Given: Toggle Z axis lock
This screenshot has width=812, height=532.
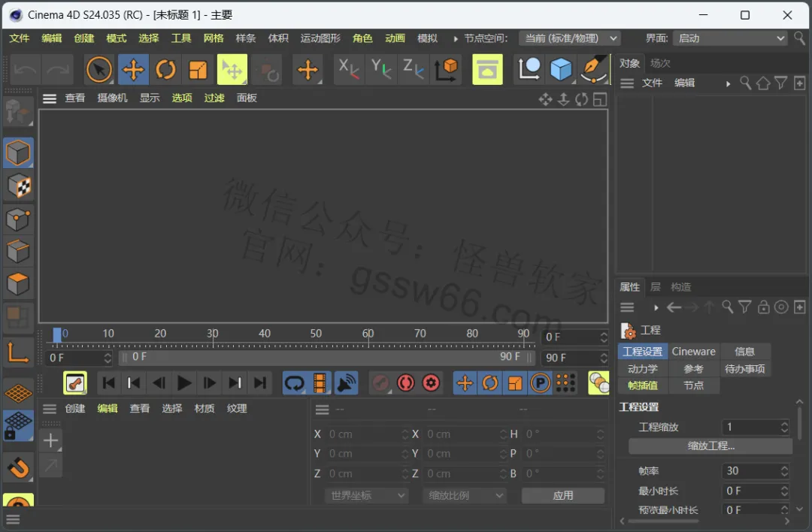Looking at the screenshot, I should (414, 69).
